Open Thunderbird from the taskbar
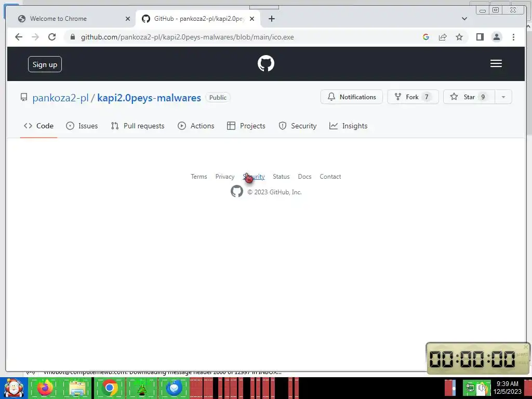The image size is (532, 399). point(174,388)
